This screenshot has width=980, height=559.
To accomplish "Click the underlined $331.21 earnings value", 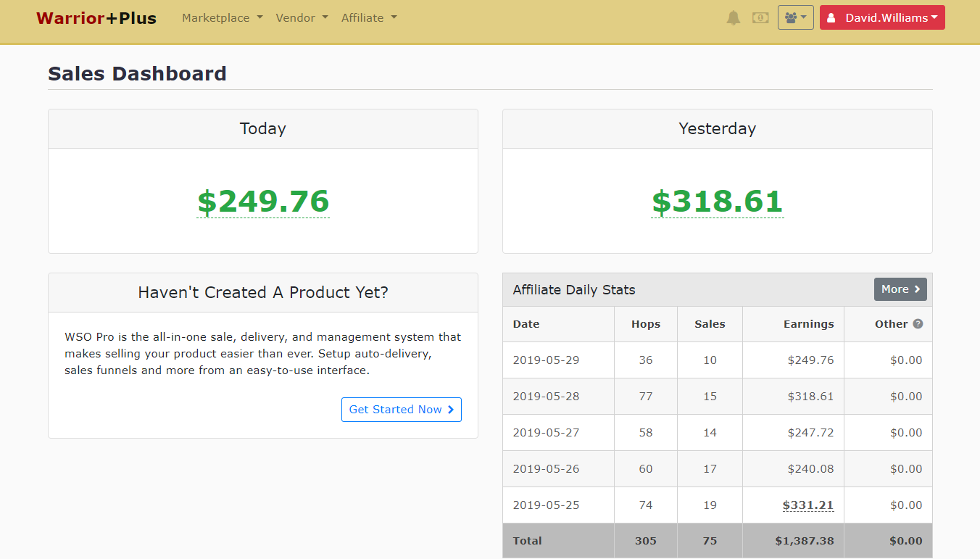I will (807, 505).
